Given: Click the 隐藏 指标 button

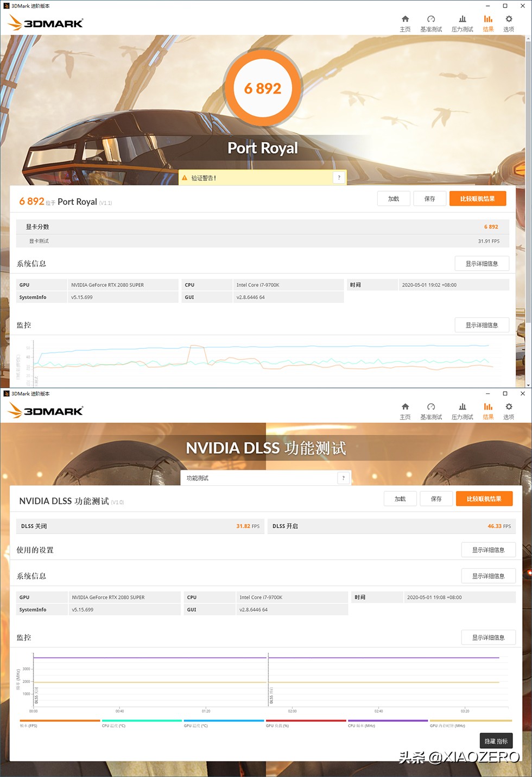Looking at the screenshot, I should pos(496,741).
